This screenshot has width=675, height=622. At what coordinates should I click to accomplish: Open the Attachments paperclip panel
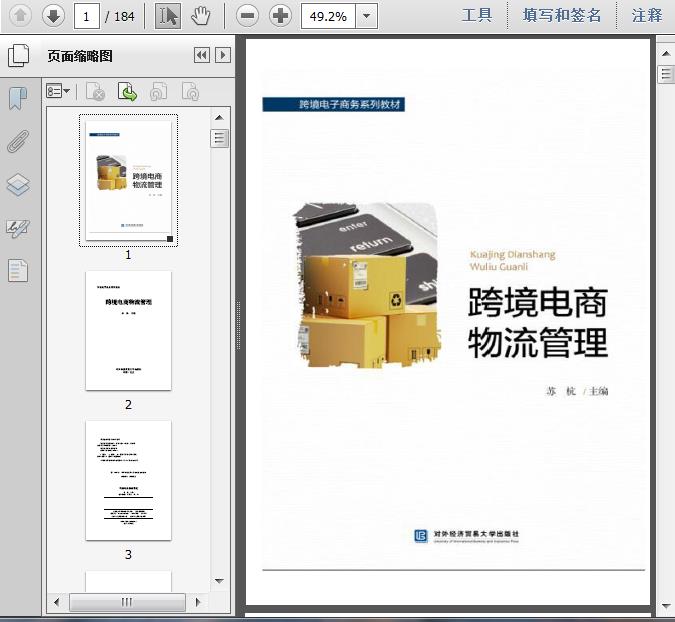pyautogui.click(x=18, y=141)
